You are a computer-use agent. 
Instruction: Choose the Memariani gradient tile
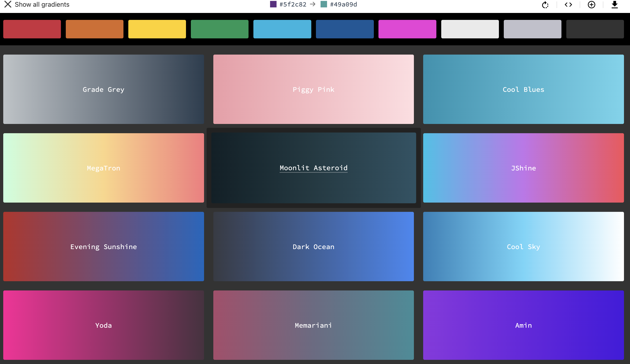(x=314, y=325)
